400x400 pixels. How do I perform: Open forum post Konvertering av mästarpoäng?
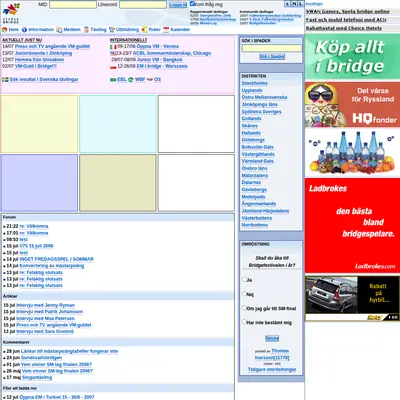pos(52,266)
